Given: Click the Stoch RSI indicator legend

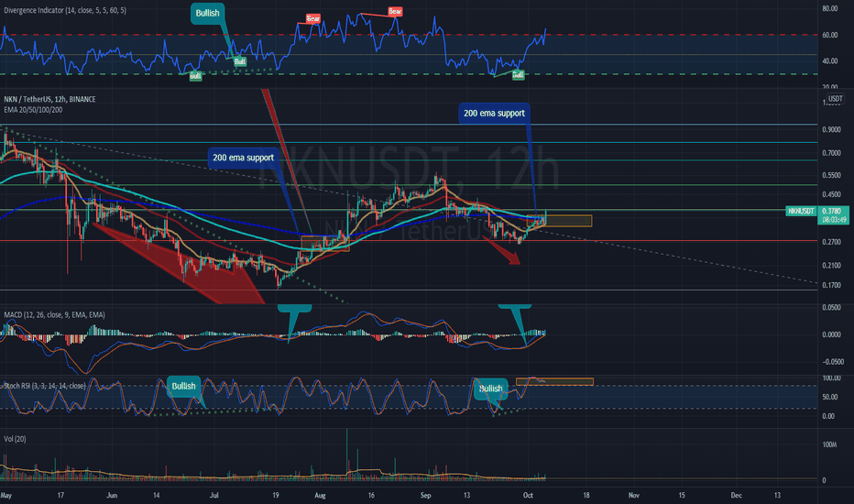Looking at the screenshot, I should point(44,386).
